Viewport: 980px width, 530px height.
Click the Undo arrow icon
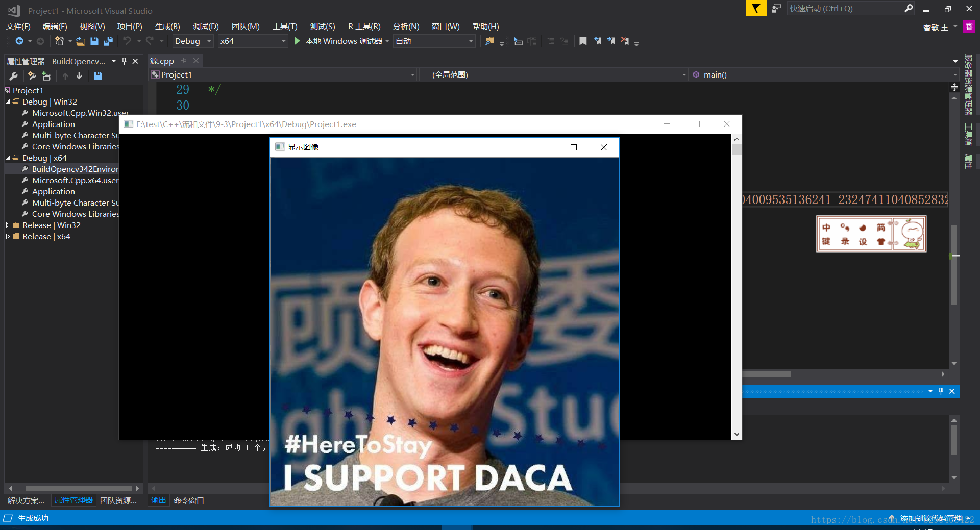pyautogui.click(x=127, y=41)
